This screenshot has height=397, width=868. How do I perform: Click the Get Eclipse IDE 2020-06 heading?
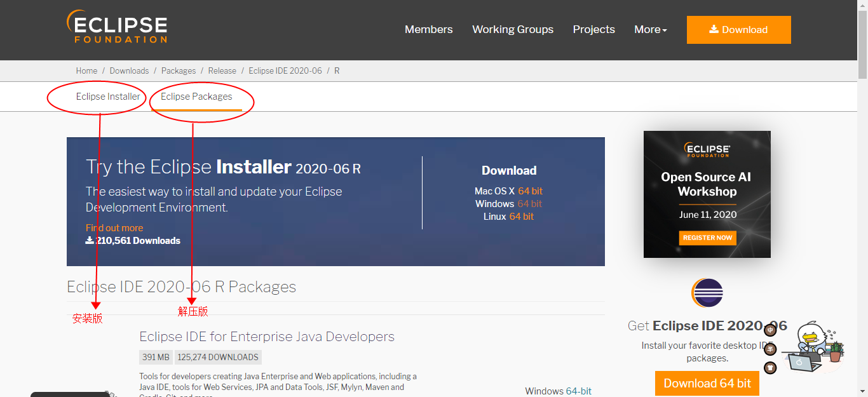click(707, 326)
